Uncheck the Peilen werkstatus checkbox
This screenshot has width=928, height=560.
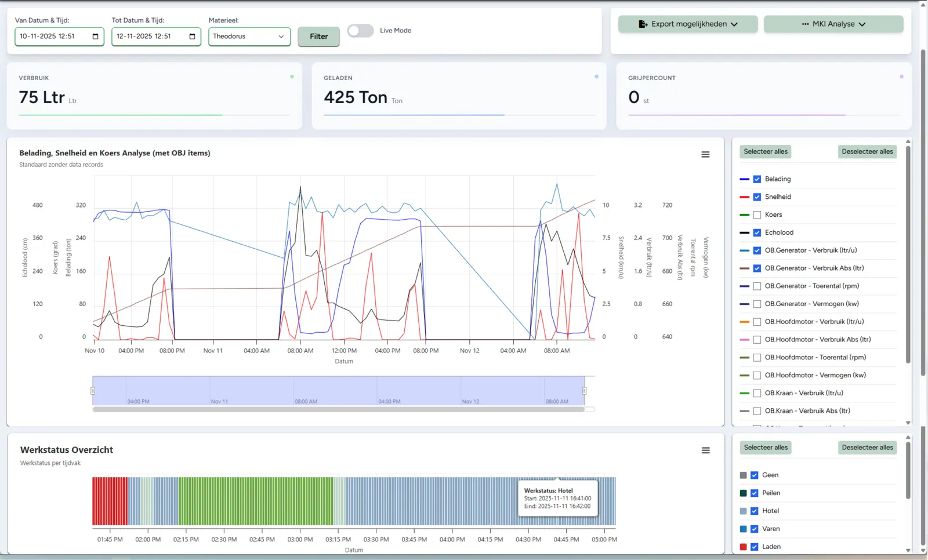[755, 493]
